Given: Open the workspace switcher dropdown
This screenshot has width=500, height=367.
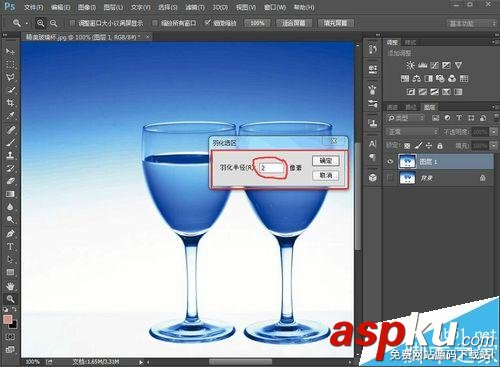Looking at the screenshot, I should point(471,23).
